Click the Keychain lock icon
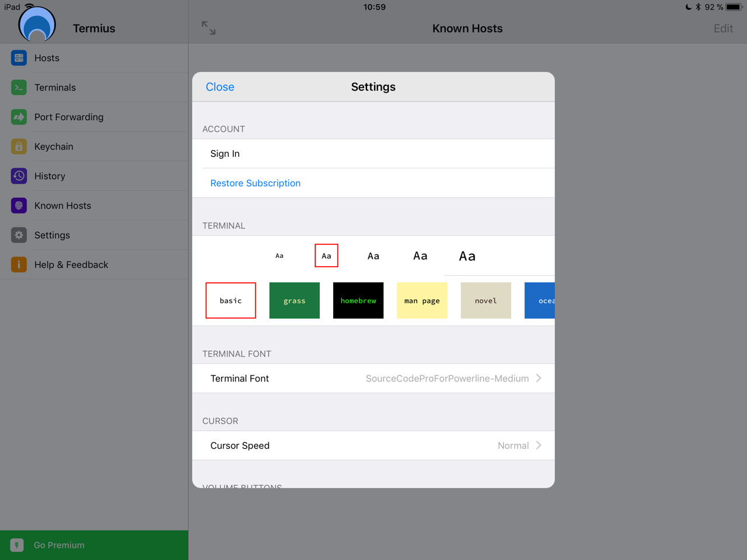 pyautogui.click(x=19, y=146)
